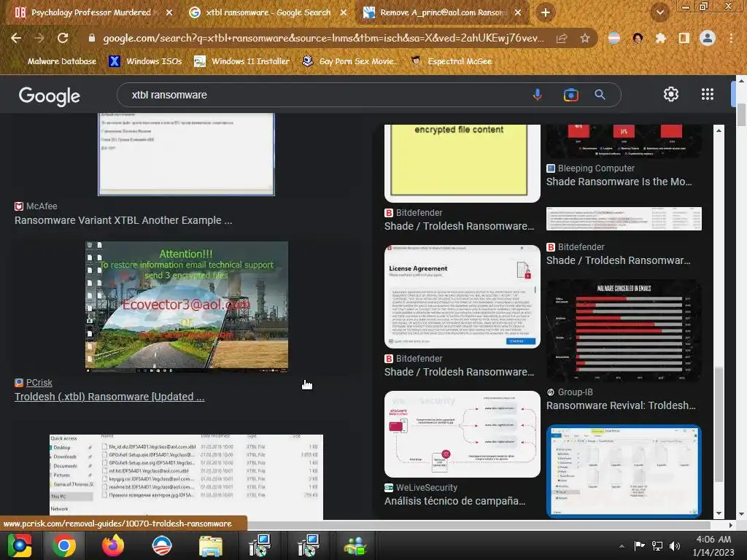Open Group-IB Ransomware Revival result
747x560 pixels.
(621, 405)
